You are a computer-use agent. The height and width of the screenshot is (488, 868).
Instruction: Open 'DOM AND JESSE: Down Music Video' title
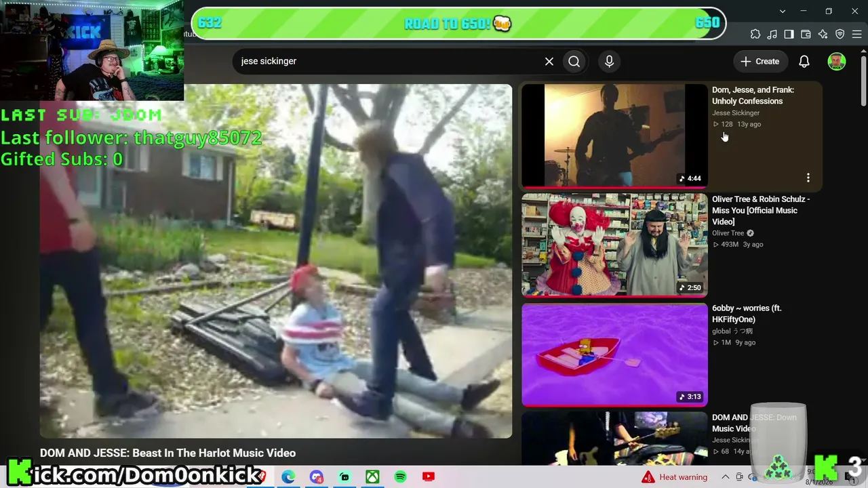(x=754, y=423)
